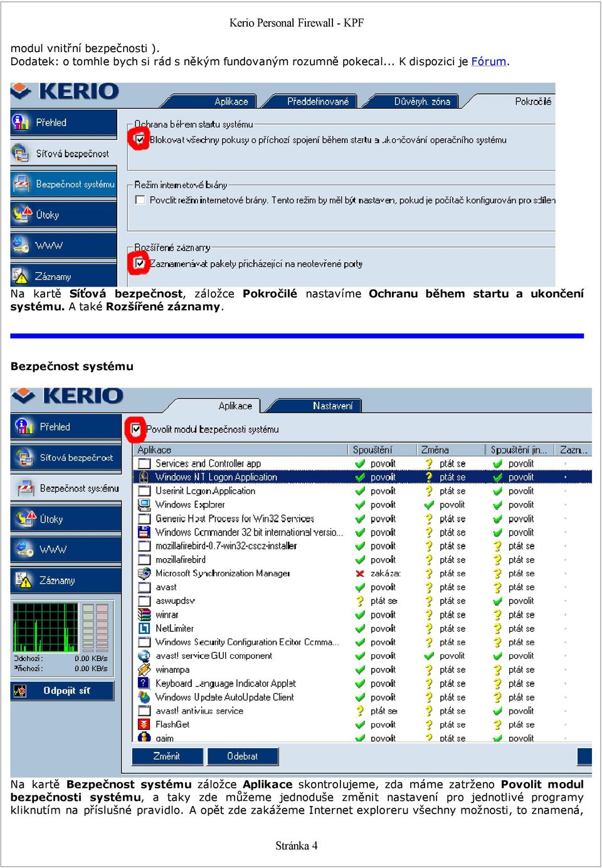Open the Fórum link
Viewport: 602px width, 868px height.
click(488, 61)
